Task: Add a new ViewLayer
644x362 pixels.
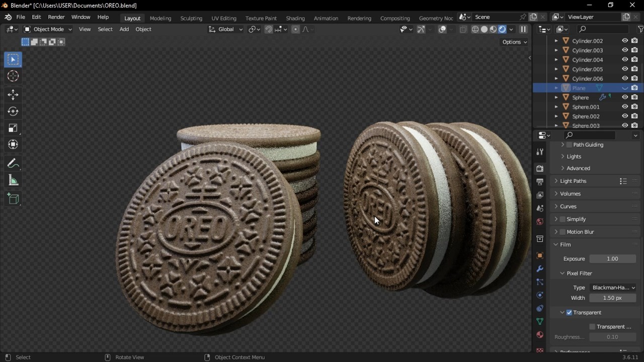Action: [626, 17]
